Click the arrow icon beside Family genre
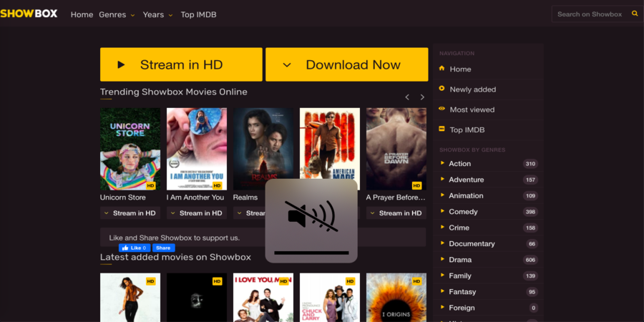The width and height of the screenshot is (644, 322). (x=442, y=275)
